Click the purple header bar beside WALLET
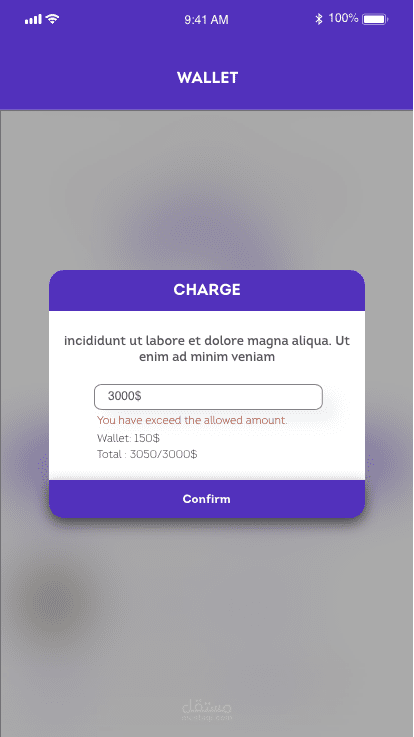The width and height of the screenshot is (414, 737). (329, 78)
